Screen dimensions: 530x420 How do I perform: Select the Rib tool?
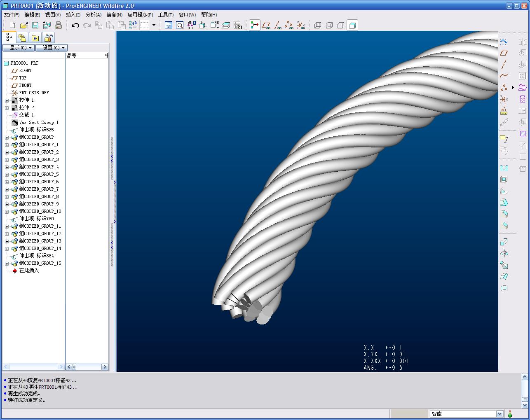point(504,191)
